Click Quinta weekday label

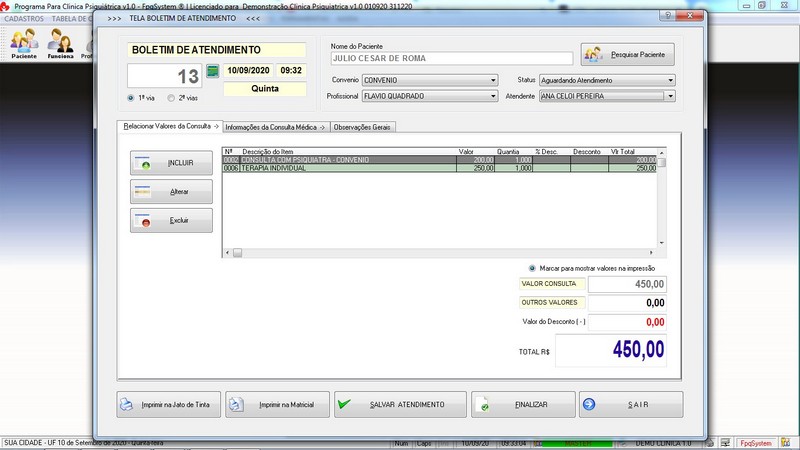point(265,89)
